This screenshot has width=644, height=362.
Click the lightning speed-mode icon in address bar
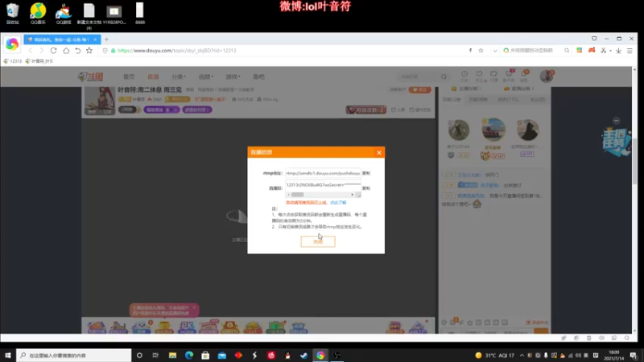pyautogui.click(x=470, y=51)
